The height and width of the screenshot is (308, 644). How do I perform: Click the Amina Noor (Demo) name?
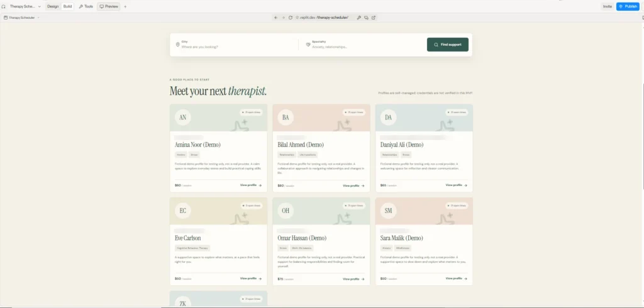click(x=197, y=145)
